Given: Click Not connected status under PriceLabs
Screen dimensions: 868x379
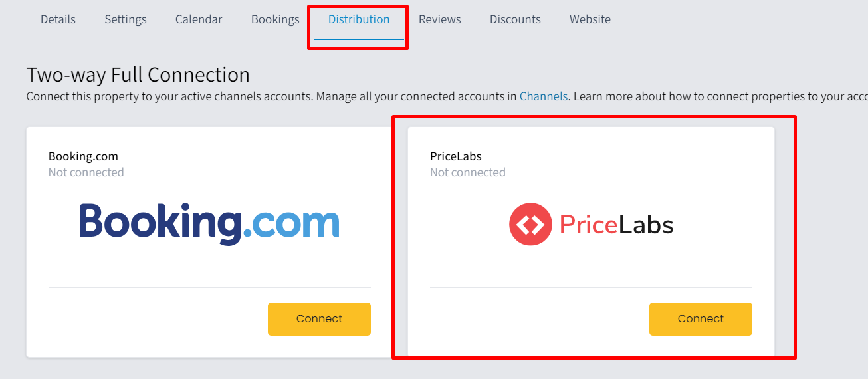Looking at the screenshot, I should click(468, 172).
